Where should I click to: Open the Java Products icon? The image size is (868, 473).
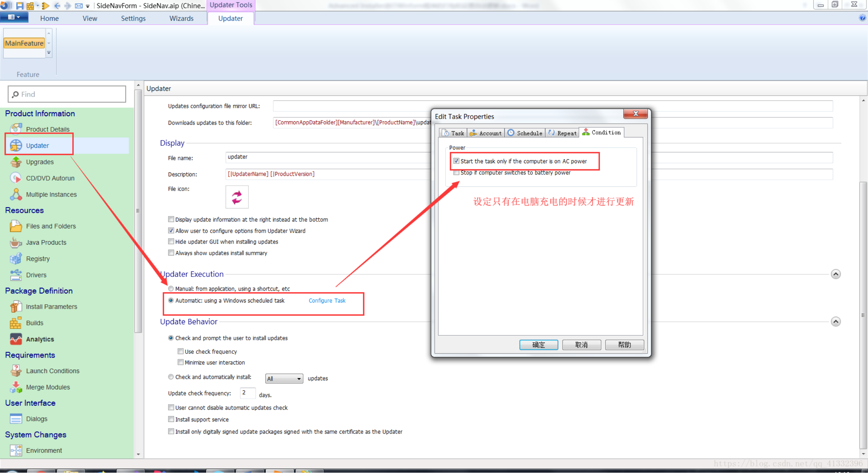16,242
